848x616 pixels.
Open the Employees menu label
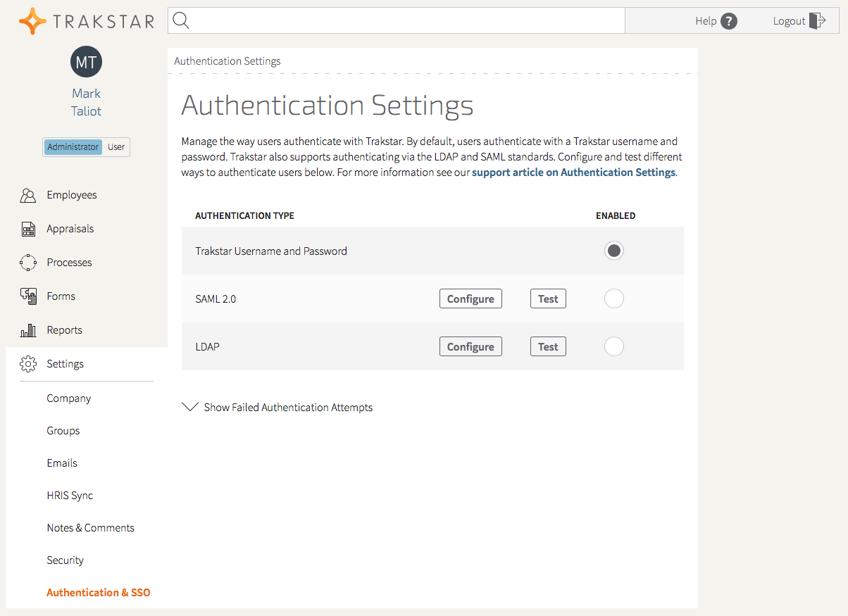[x=72, y=195]
